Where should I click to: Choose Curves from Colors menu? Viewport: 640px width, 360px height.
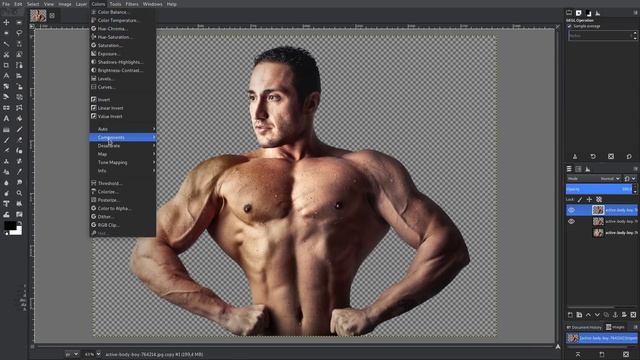click(122, 87)
